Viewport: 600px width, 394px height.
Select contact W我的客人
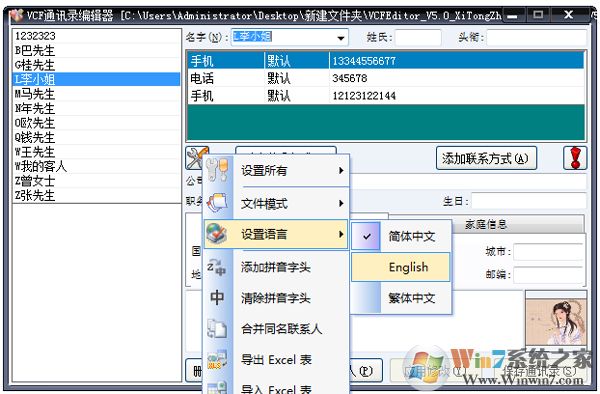point(96,167)
